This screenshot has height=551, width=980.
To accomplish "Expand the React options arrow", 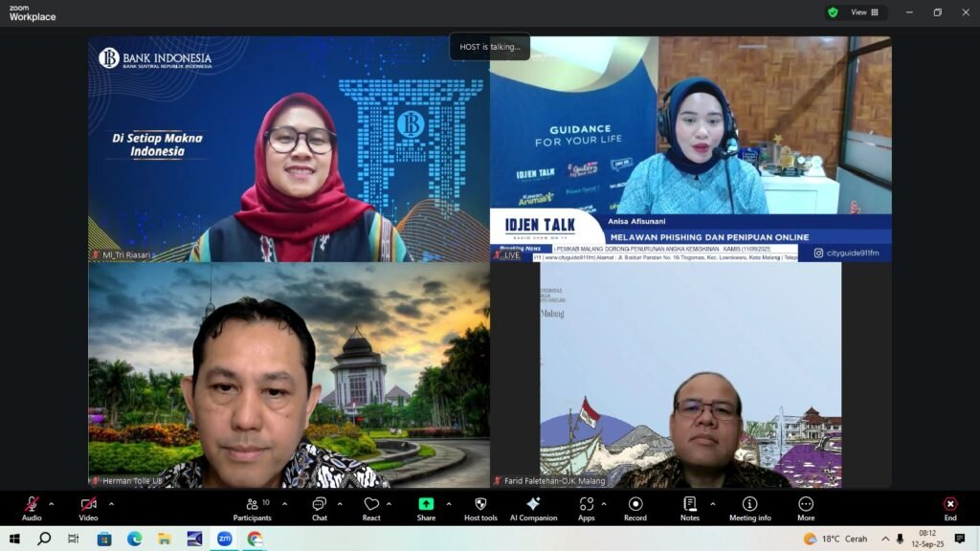I will [389, 503].
